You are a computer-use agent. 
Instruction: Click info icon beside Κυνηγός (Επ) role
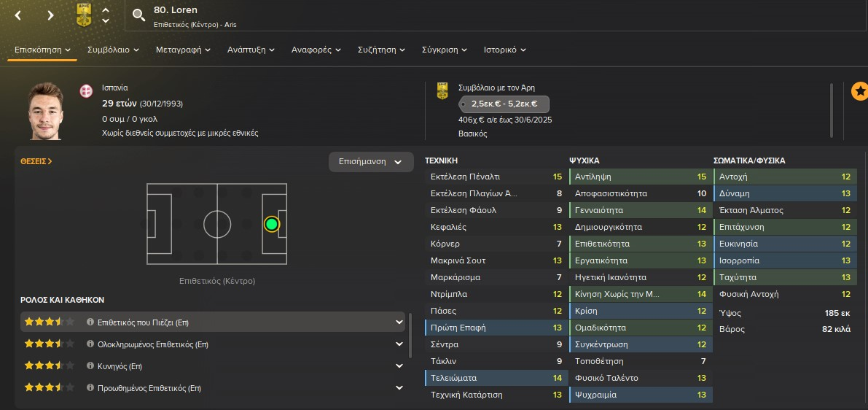(x=90, y=366)
